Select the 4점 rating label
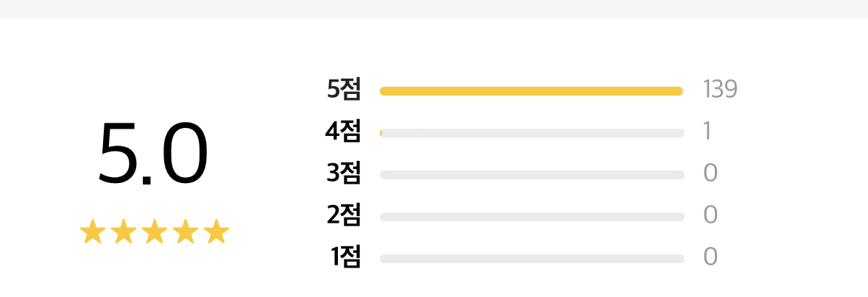The height and width of the screenshot is (297, 868). click(343, 132)
